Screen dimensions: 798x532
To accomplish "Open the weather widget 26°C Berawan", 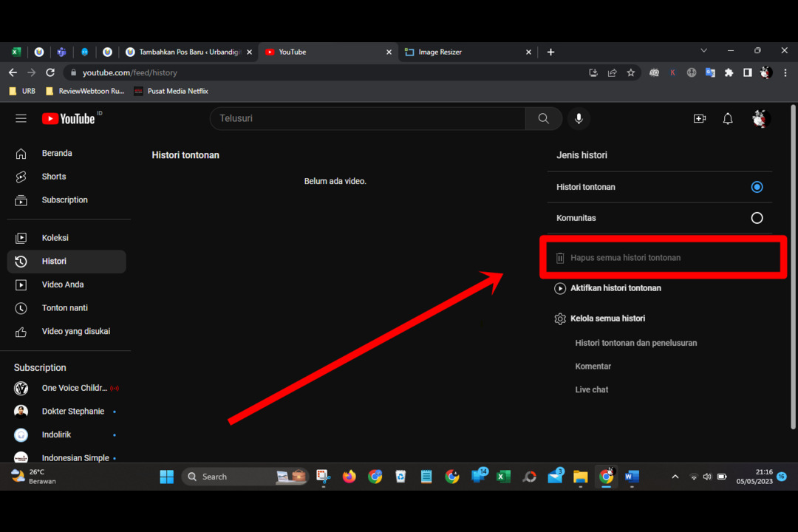I will 34,477.
